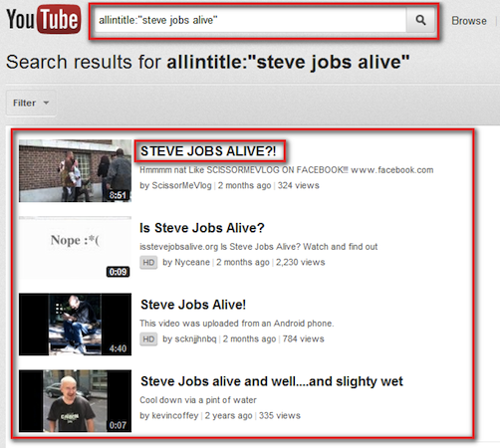Click the '2,230 views' text
This screenshot has height=448, width=500.
tap(300, 262)
